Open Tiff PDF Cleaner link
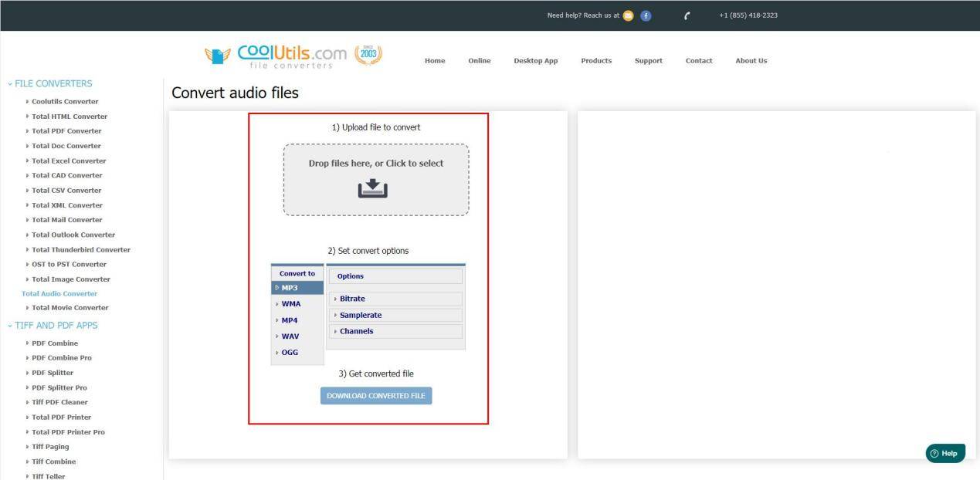Viewport: 980px width, 480px height. point(59,402)
